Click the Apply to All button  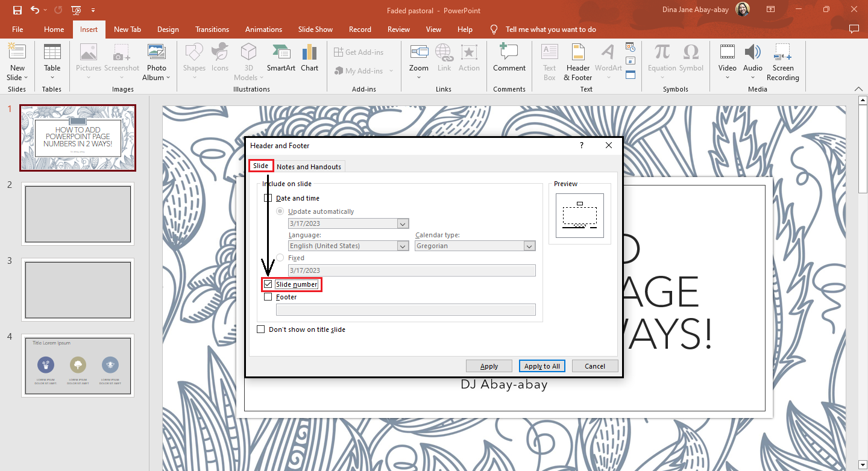point(541,366)
